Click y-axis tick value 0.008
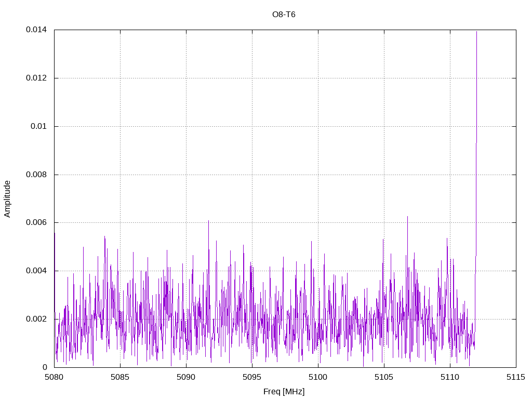The height and width of the screenshot is (399, 532). click(x=36, y=175)
